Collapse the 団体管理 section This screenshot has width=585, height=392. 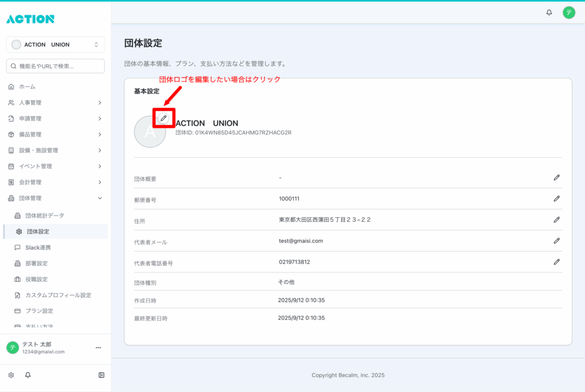55,198
